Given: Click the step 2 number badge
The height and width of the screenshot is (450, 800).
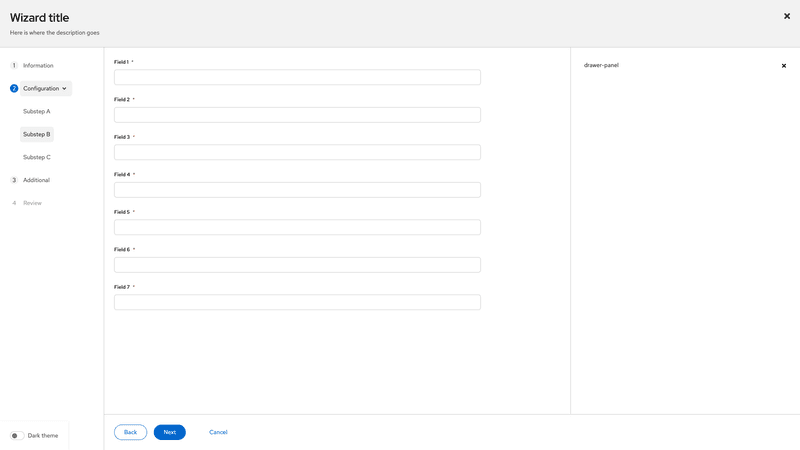Looking at the screenshot, I should click(x=14, y=88).
